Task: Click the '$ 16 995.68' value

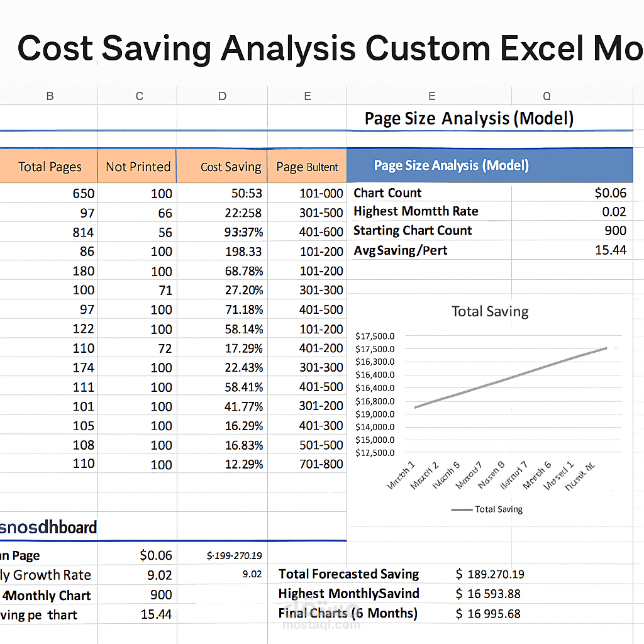Action: point(488,614)
